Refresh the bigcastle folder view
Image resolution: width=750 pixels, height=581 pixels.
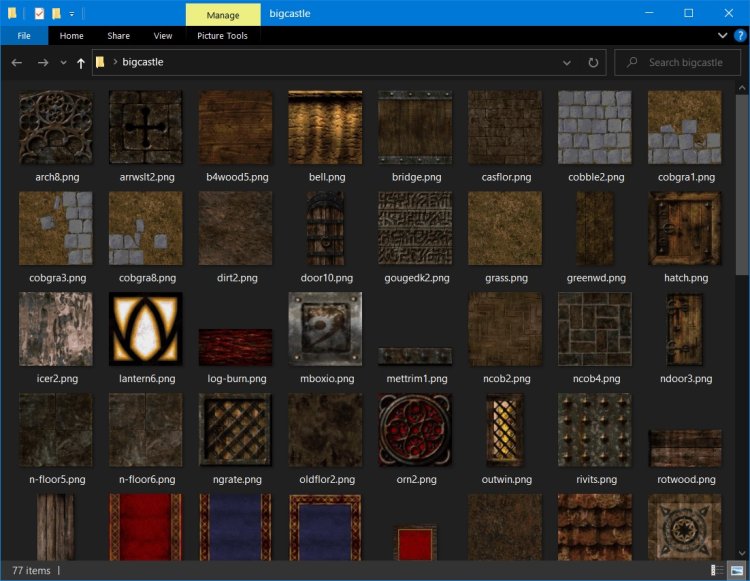click(593, 62)
